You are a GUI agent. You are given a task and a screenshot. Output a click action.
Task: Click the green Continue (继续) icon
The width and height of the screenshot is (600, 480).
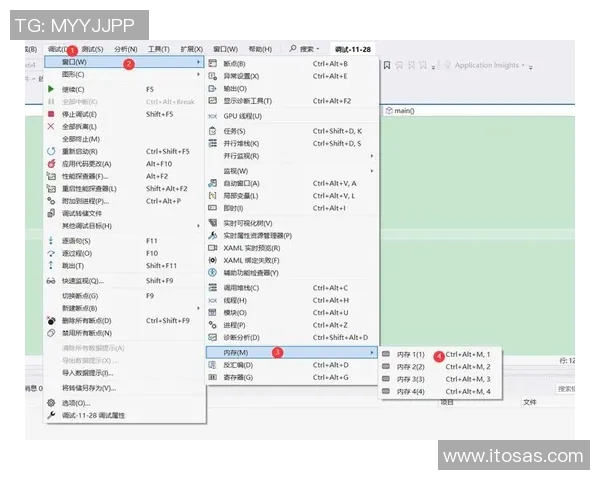click(51, 89)
